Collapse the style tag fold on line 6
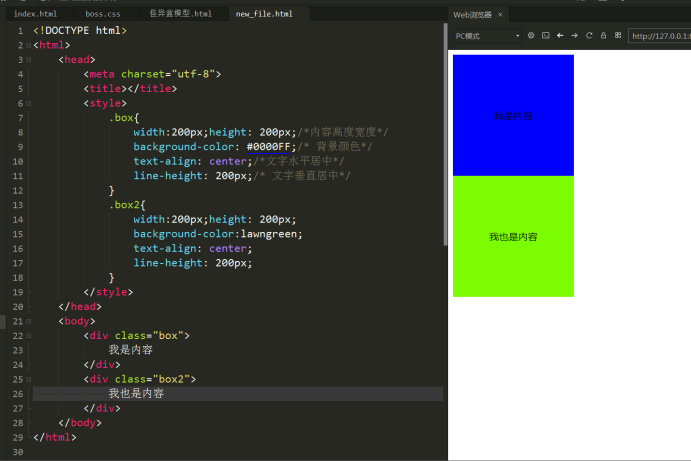 29,104
